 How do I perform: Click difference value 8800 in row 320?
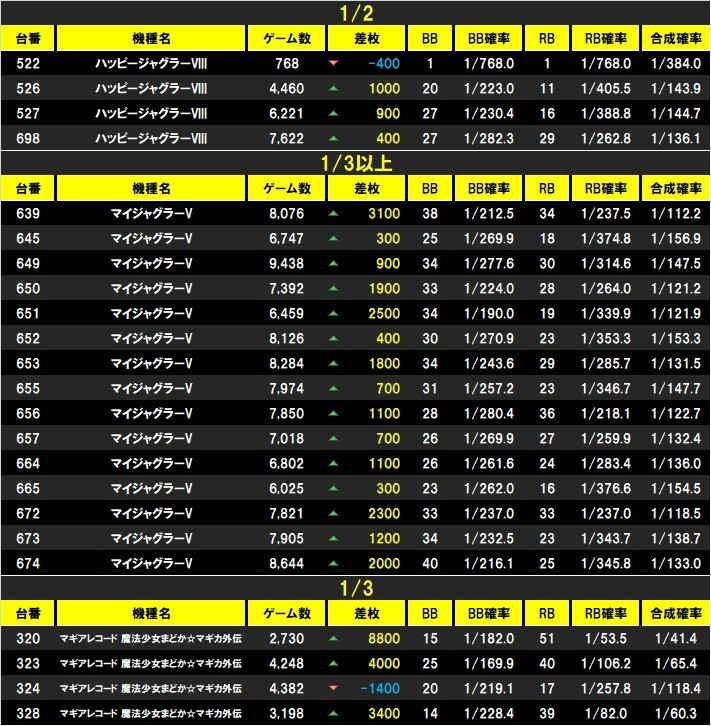[384, 638]
